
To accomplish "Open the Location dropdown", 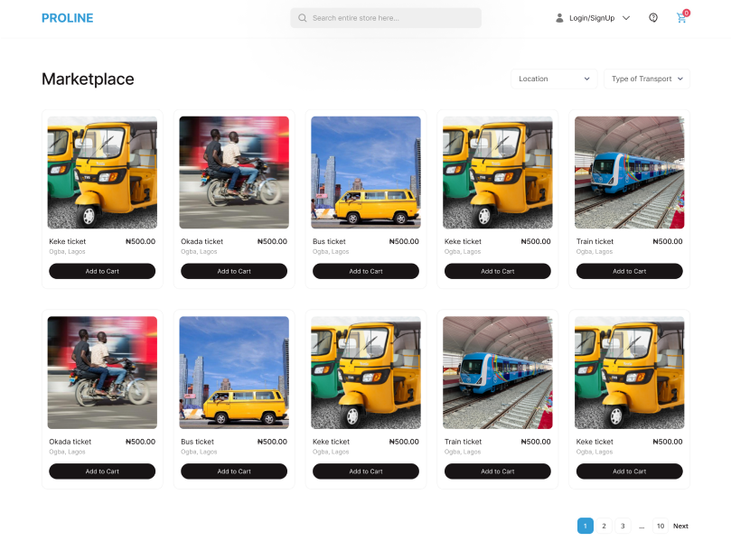I will (554, 79).
